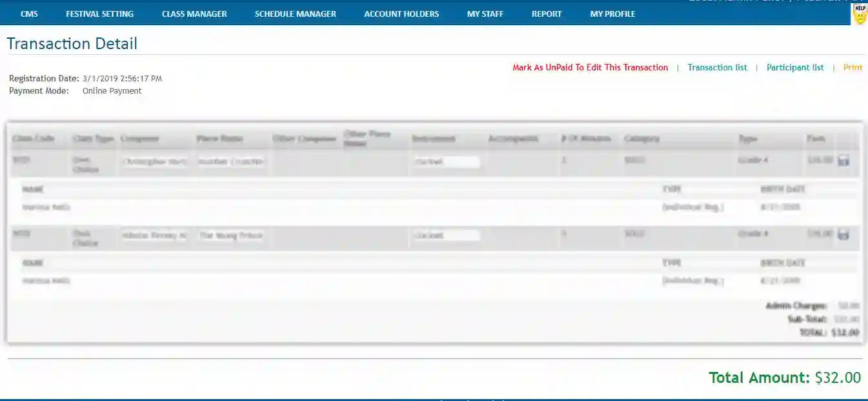Click the Help face icon
This screenshot has height=401, width=868.
coord(860,14)
